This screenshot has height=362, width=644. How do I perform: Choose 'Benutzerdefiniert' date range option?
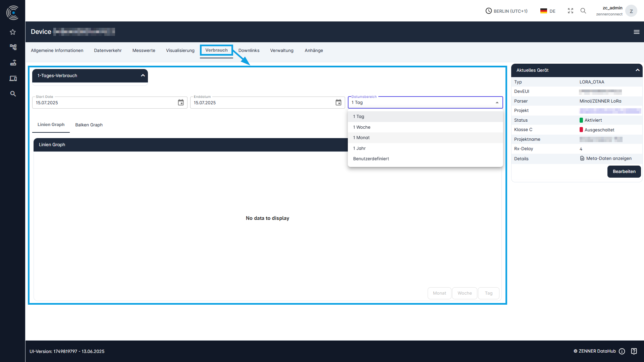pyautogui.click(x=371, y=159)
